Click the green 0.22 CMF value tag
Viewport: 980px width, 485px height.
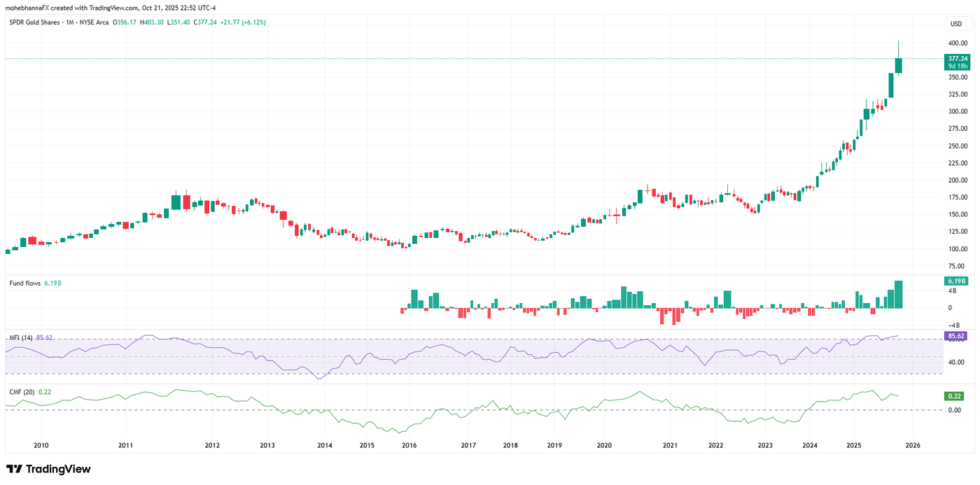point(955,396)
